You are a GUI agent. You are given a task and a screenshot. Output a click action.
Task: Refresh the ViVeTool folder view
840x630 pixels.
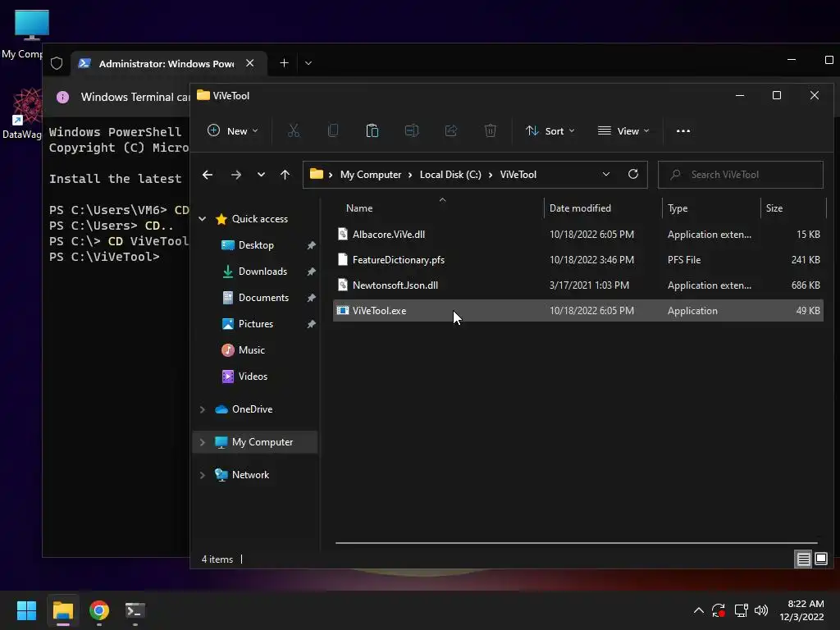point(633,174)
